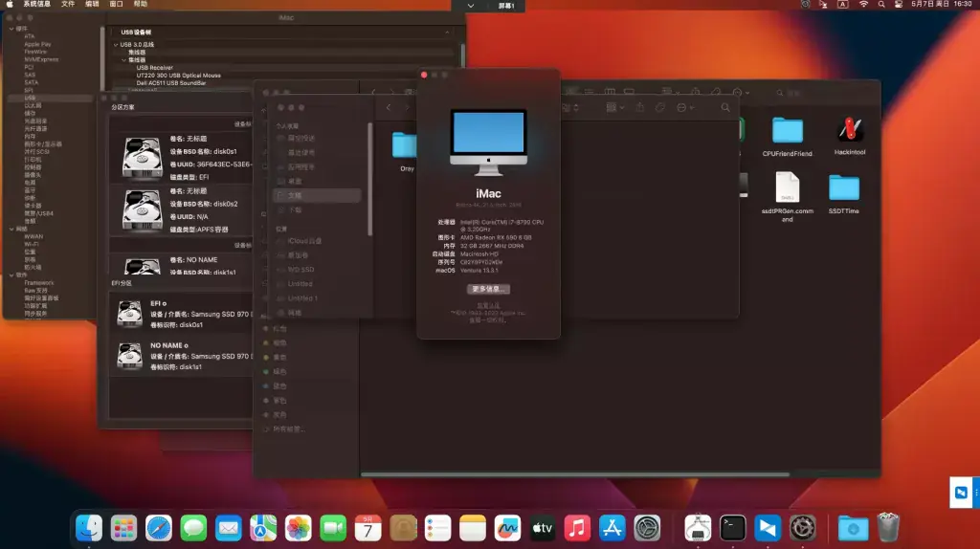The height and width of the screenshot is (549, 980).
Task: Open Messages from the Dock
Action: coord(193,528)
